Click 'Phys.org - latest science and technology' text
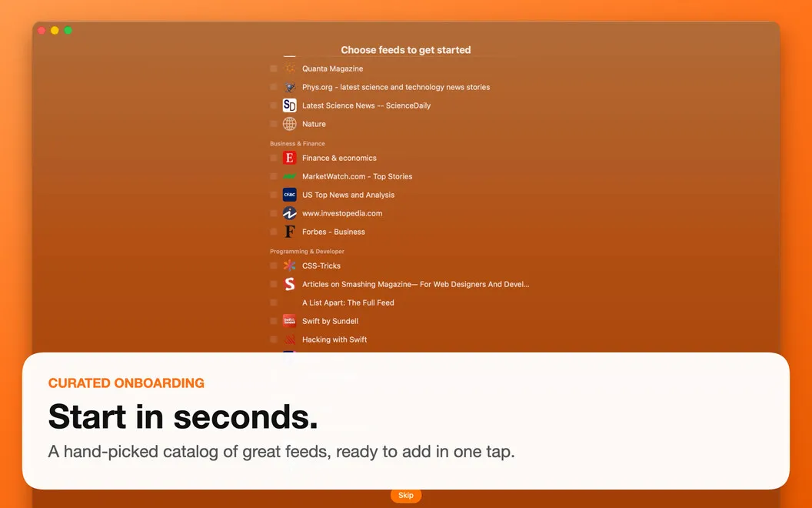This screenshot has height=508, width=812. tap(396, 87)
